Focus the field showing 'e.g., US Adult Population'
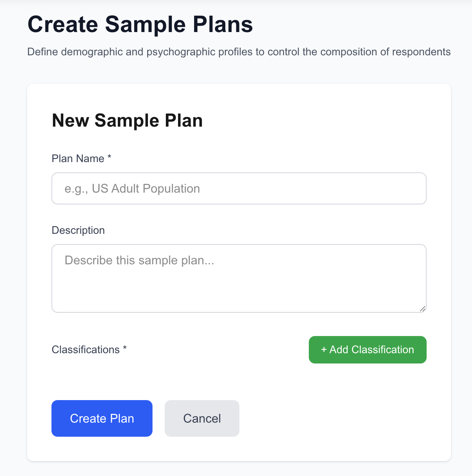Image resolution: width=472 pixels, height=476 pixels. [x=239, y=188]
